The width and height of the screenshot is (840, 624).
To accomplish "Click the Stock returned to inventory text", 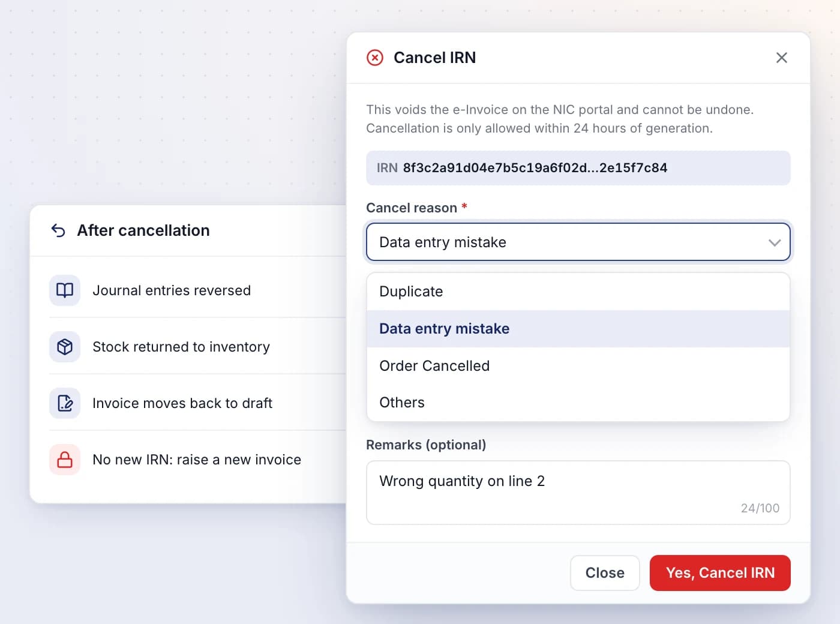I will point(181,347).
